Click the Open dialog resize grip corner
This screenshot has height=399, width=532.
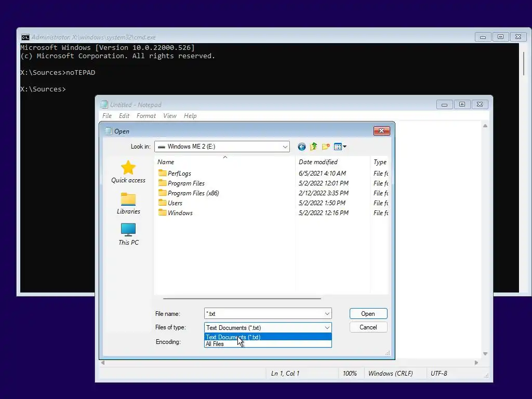point(388,353)
